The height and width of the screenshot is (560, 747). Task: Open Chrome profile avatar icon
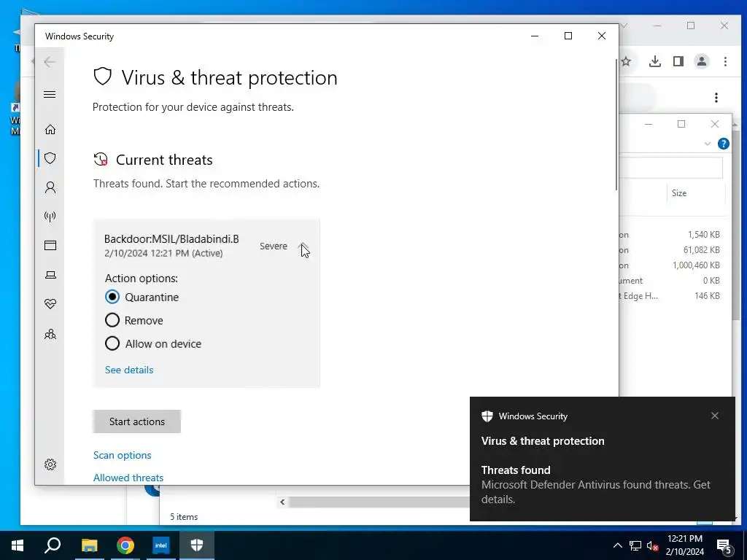point(702,61)
